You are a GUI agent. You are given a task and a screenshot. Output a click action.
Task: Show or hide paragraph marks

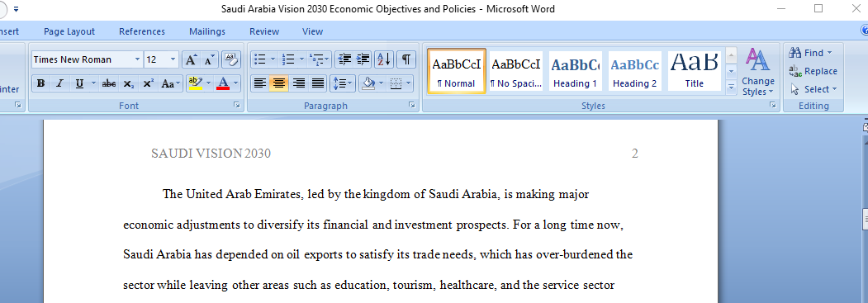(x=406, y=59)
